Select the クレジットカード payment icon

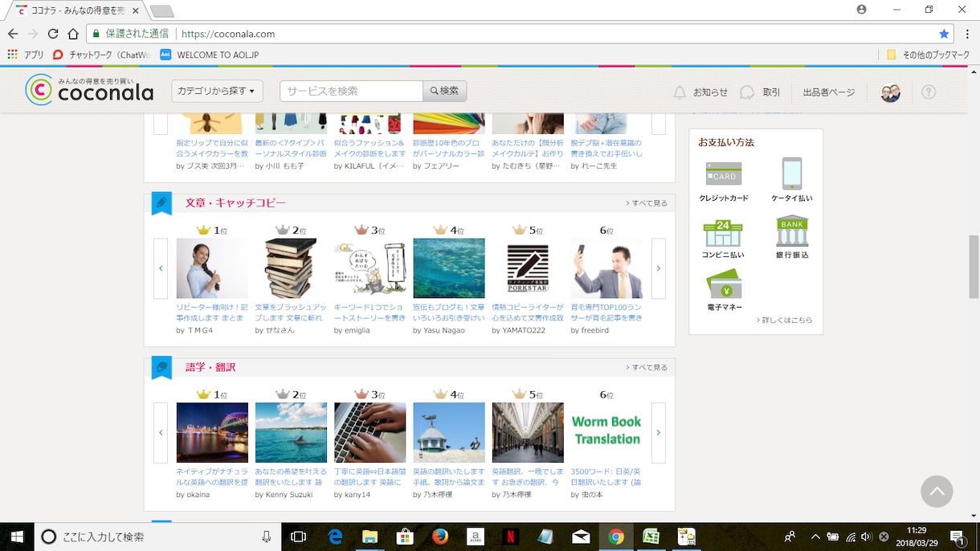pos(724,173)
